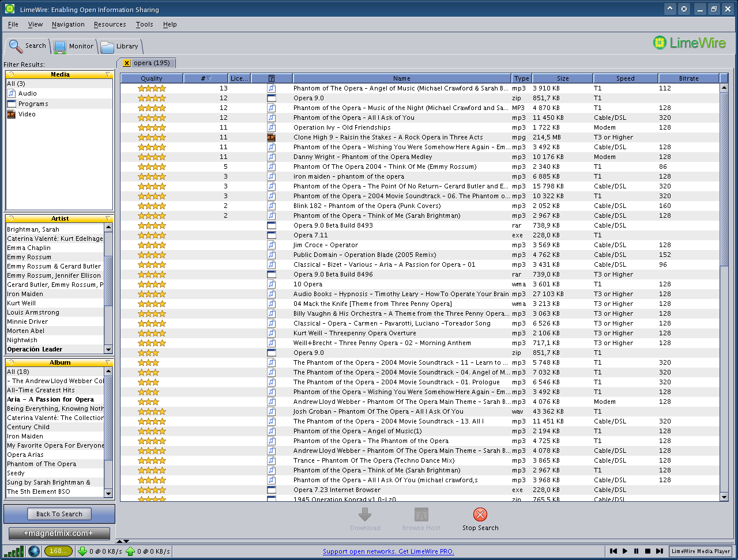The width and height of the screenshot is (738, 560).
Task: Click program icon of Opera 7.11 exe row
Action: coord(272,235)
